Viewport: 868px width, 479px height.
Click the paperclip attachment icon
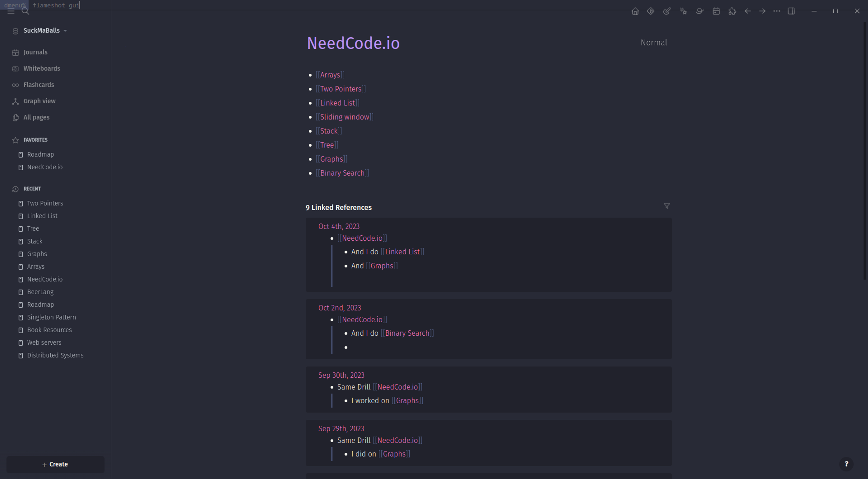(x=667, y=12)
